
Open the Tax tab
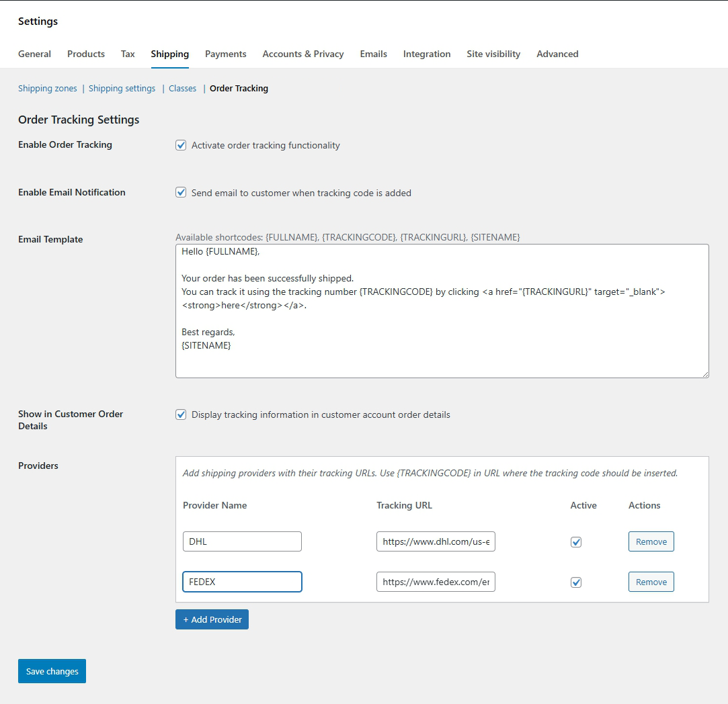tap(128, 54)
